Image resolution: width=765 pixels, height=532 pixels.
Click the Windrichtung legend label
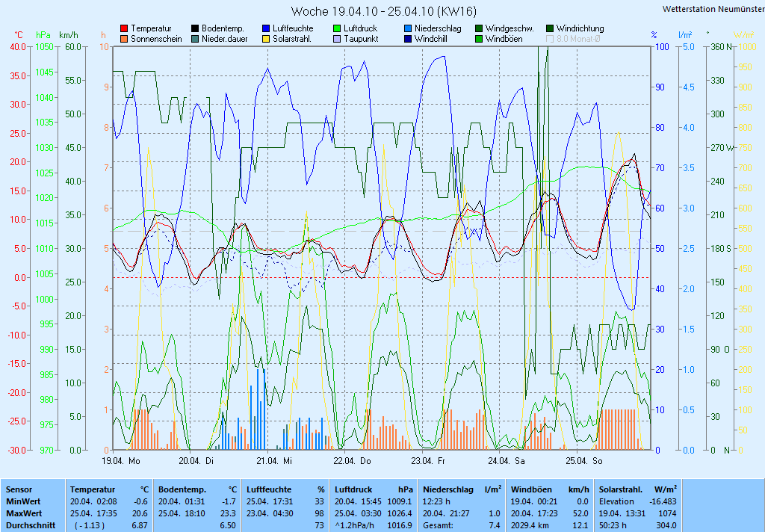point(580,28)
